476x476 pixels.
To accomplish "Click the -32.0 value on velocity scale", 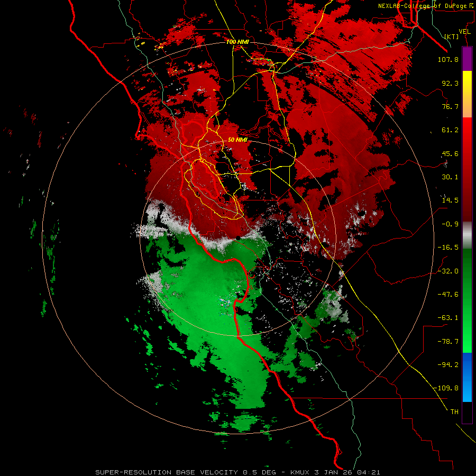I will (448, 271).
